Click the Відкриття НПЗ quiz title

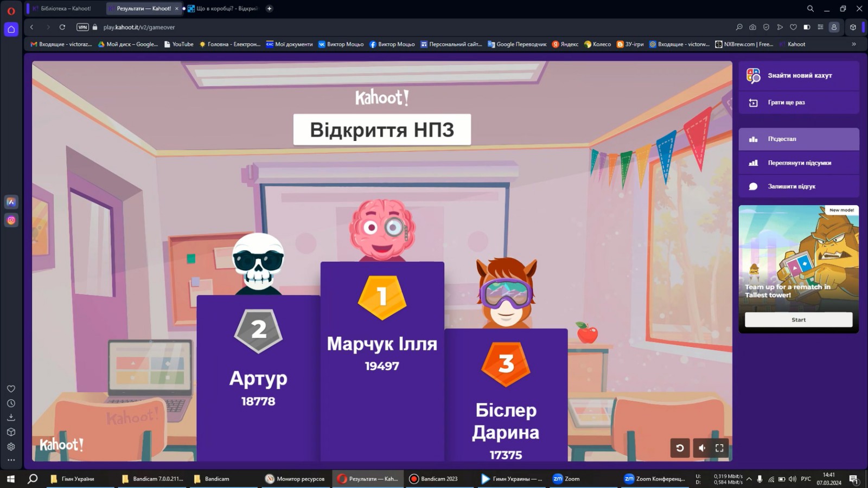[382, 130]
